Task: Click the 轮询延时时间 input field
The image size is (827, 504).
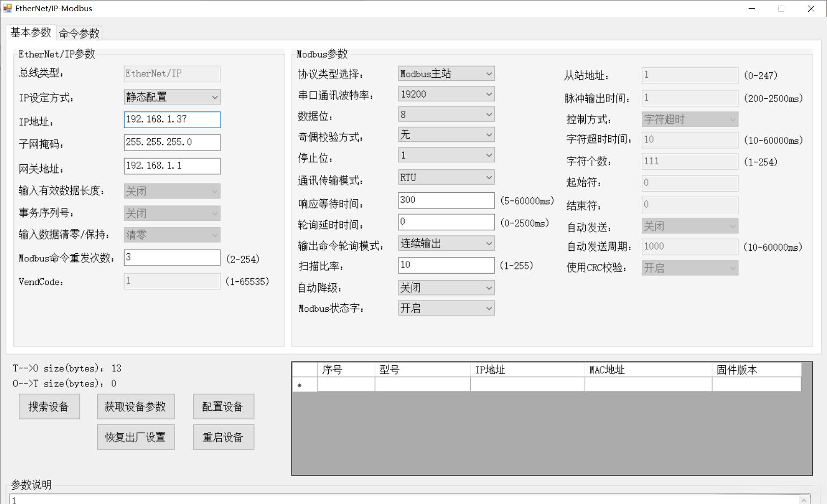Action: pos(446,222)
